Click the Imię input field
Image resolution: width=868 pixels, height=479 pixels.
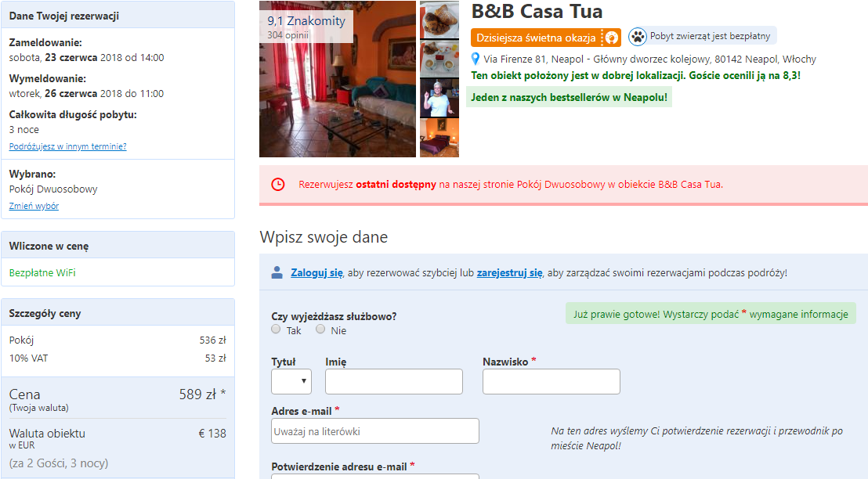(393, 382)
